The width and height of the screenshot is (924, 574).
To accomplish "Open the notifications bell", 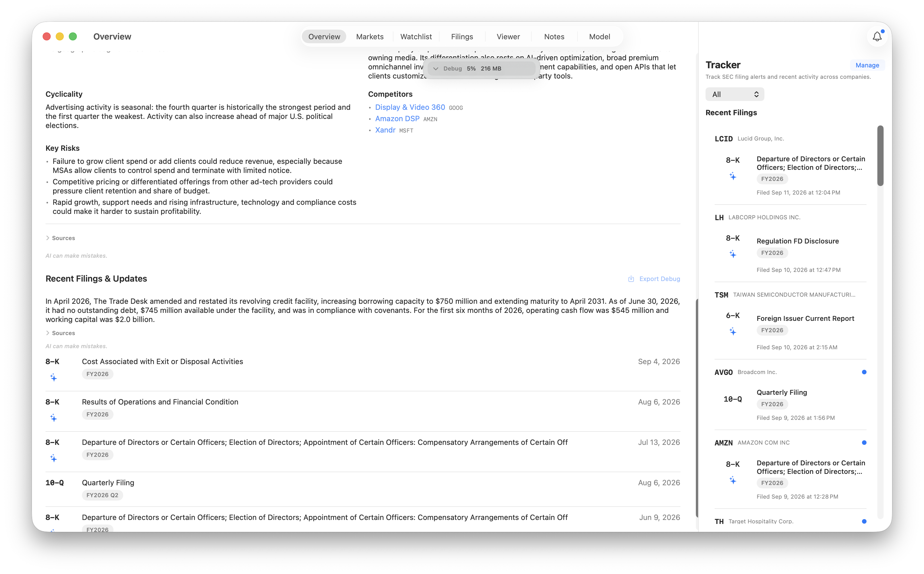I will coord(877,36).
